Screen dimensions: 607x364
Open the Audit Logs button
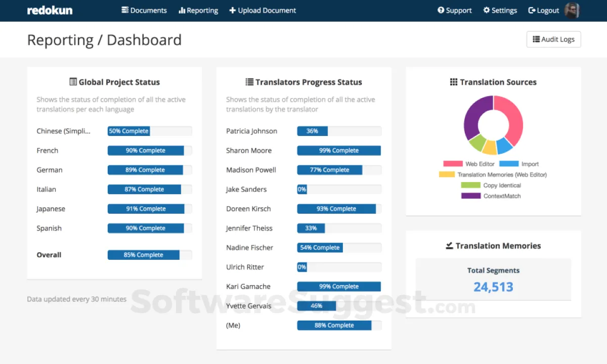[554, 39]
